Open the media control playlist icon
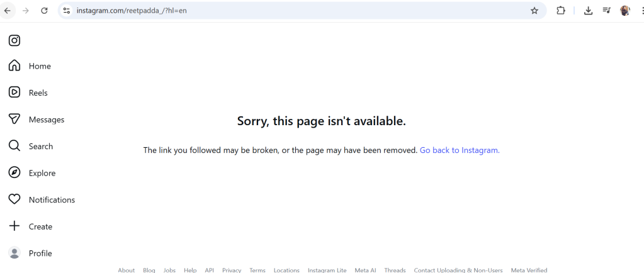644x273 pixels. pos(607,10)
